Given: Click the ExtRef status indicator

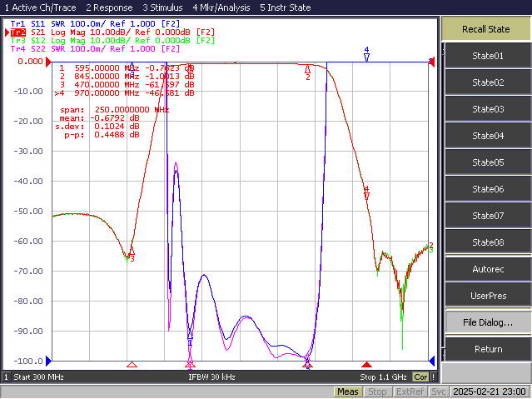Looking at the screenshot, I should point(410,392).
